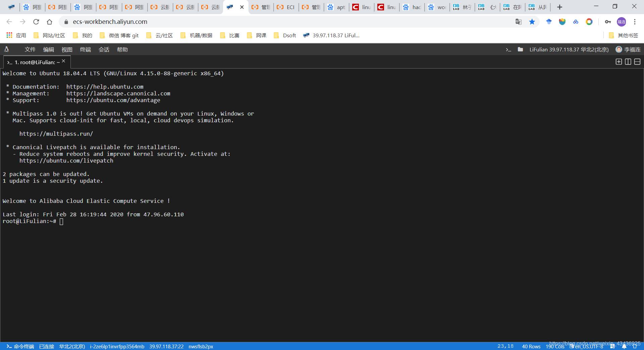Click the blue three-circle cloud extension icon
Image resolution: width=644 pixels, height=350 pixels.
[x=576, y=22]
